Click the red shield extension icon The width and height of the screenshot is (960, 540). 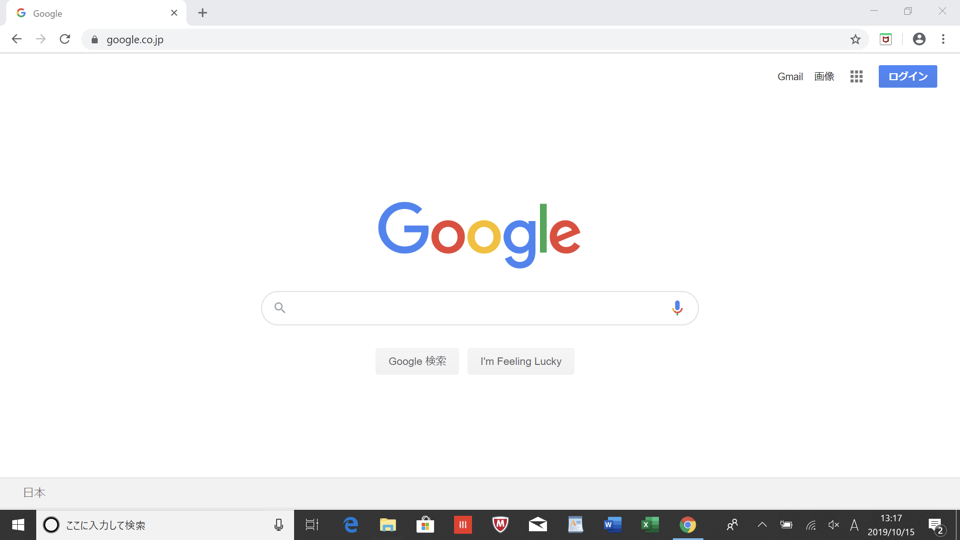(885, 39)
